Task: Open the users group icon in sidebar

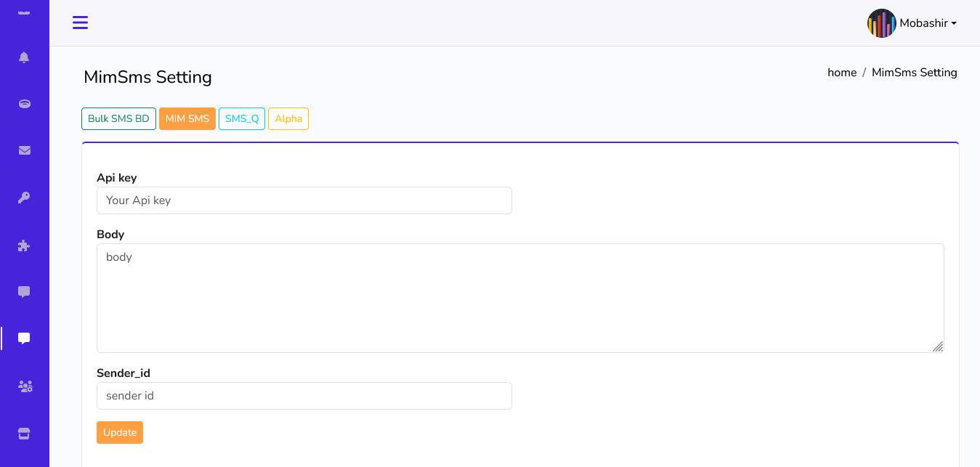Action: click(24, 386)
